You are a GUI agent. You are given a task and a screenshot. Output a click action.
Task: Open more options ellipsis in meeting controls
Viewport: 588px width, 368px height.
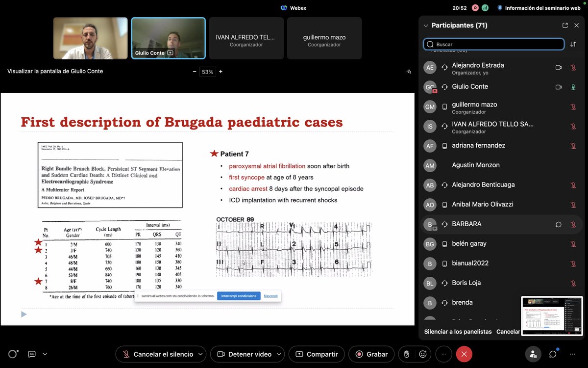(x=443, y=354)
